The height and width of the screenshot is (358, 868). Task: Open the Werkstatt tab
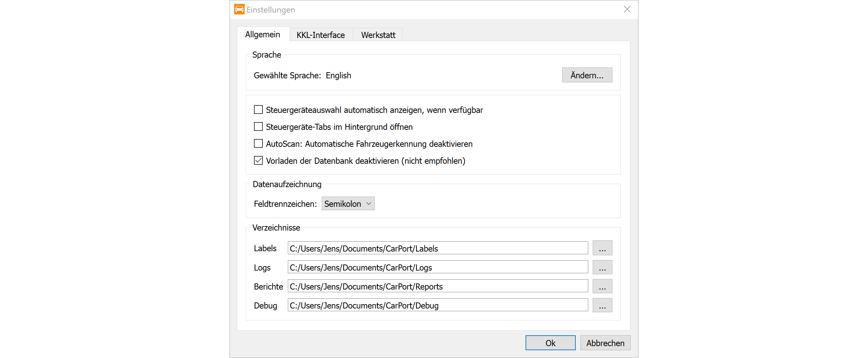click(378, 35)
